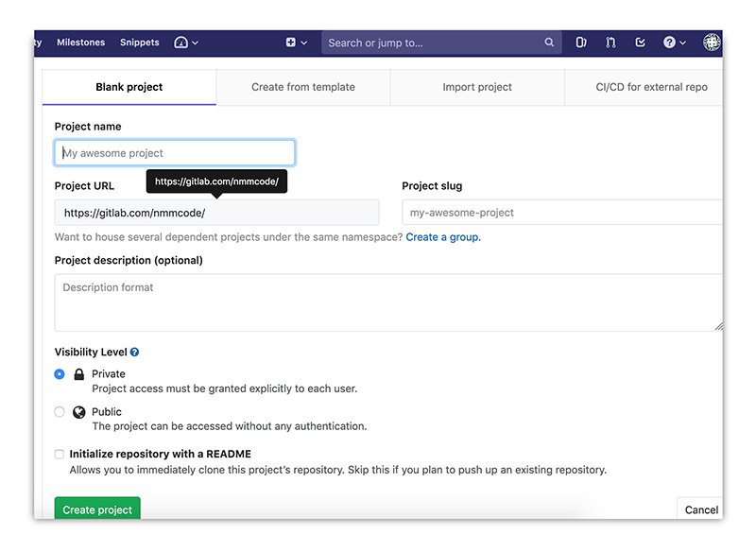Follow the Create a group link
The width and height of the screenshot is (756, 552).
click(x=443, y=237)
